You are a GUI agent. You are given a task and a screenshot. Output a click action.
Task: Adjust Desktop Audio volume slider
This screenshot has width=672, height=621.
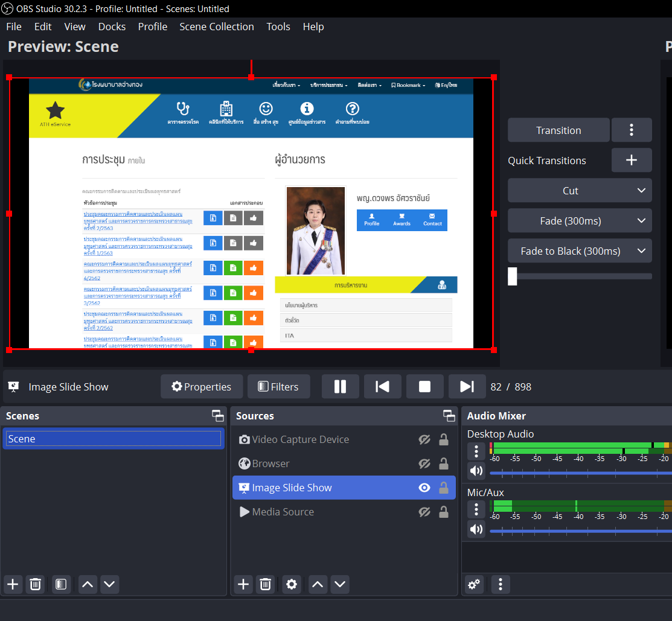[x=581, y=473]
